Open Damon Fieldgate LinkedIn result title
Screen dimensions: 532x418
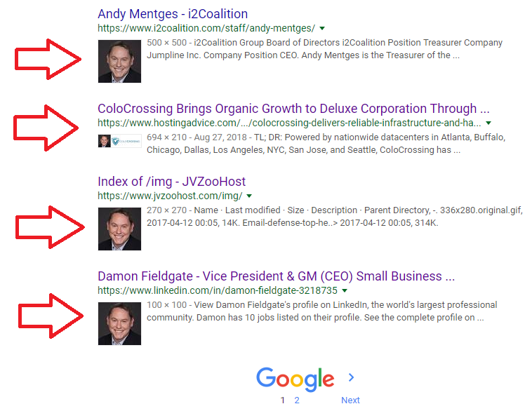coord(277,276)
